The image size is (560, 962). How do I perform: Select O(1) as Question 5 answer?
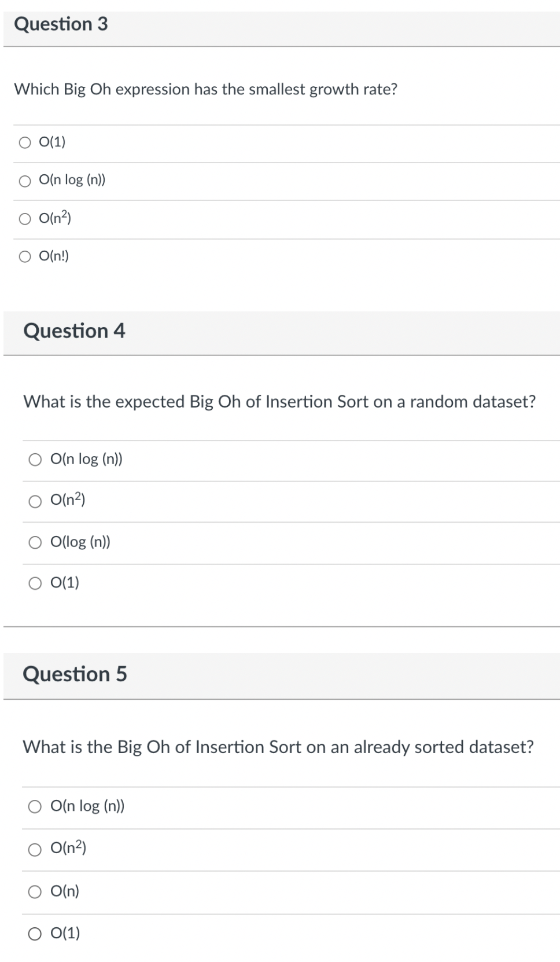[35, 934]
